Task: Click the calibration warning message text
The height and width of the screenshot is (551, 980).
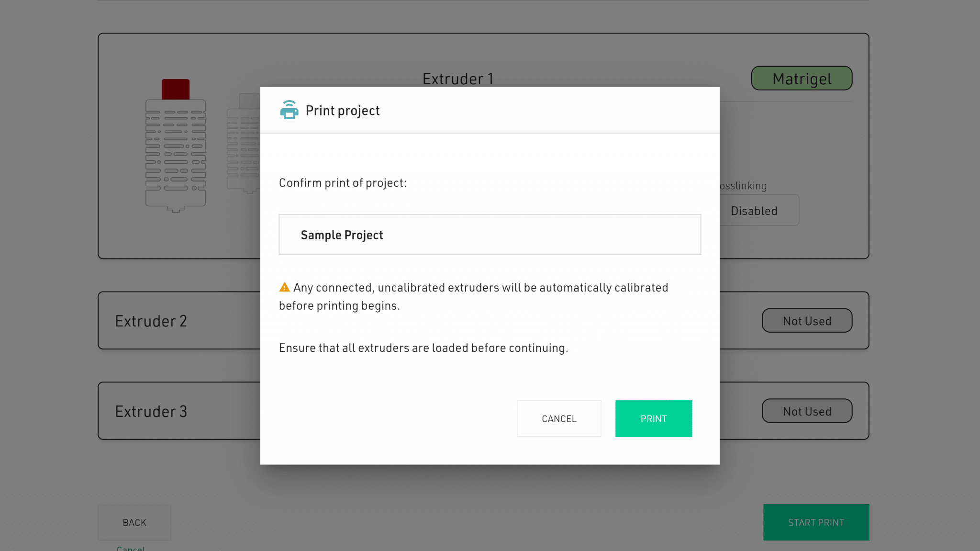Action: point(474,296)
